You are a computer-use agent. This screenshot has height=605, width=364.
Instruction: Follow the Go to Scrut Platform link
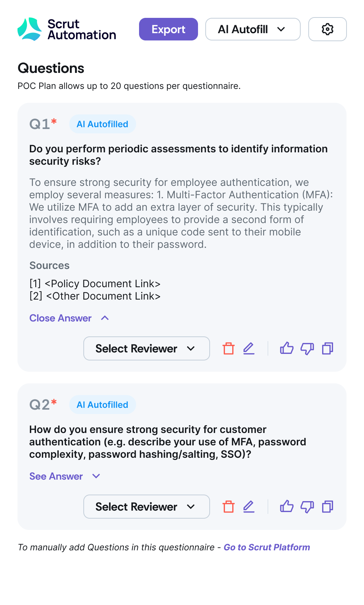click(x=267, y=547)
